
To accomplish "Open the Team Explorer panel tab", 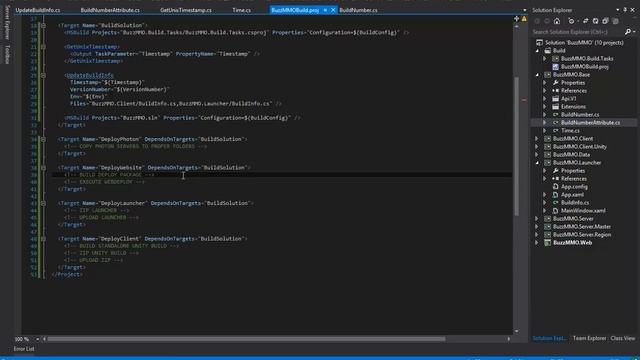I will click(589, 338).
